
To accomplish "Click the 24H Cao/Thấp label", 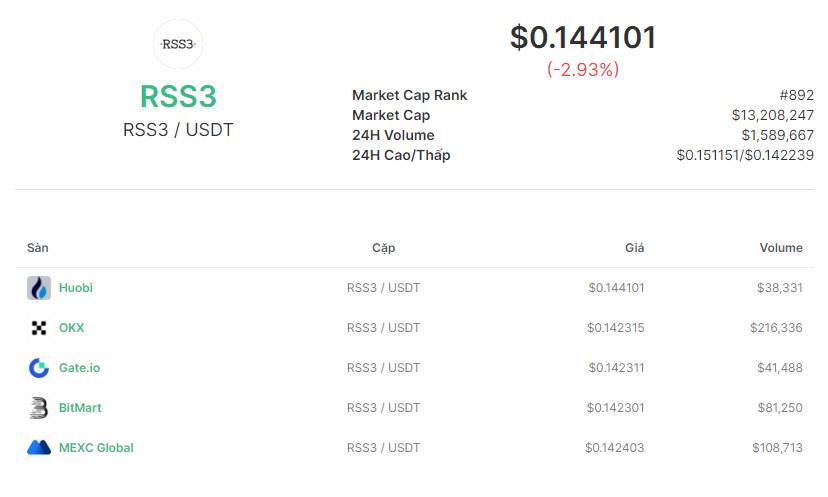I will coord(401,155).
